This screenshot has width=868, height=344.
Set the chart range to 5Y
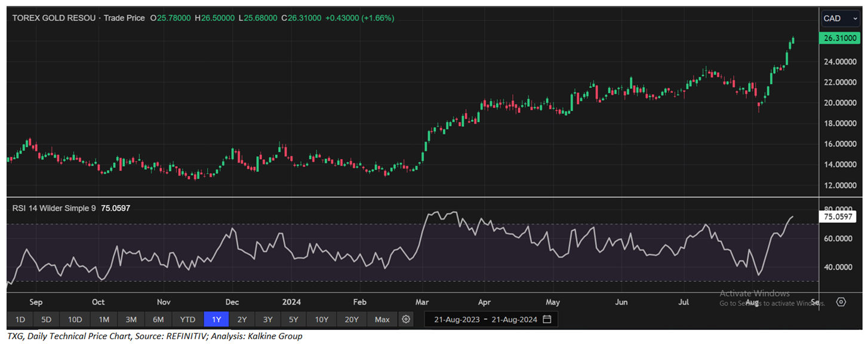(294, 320)
